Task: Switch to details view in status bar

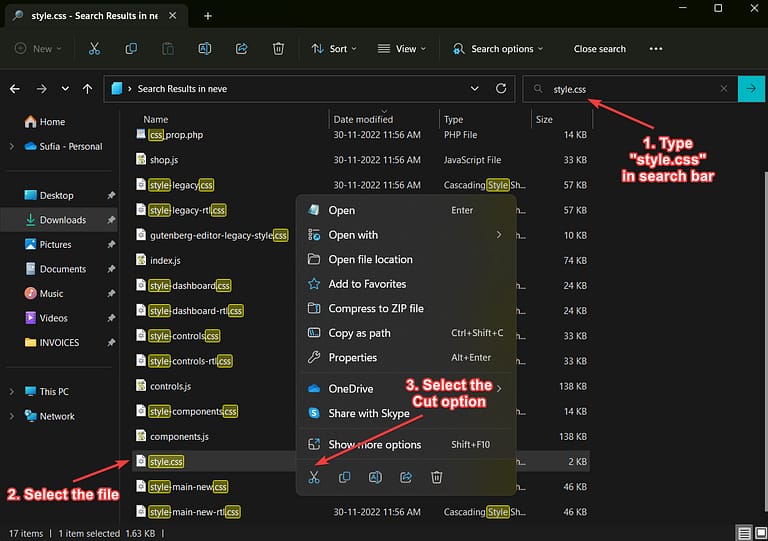Action: 743,532
